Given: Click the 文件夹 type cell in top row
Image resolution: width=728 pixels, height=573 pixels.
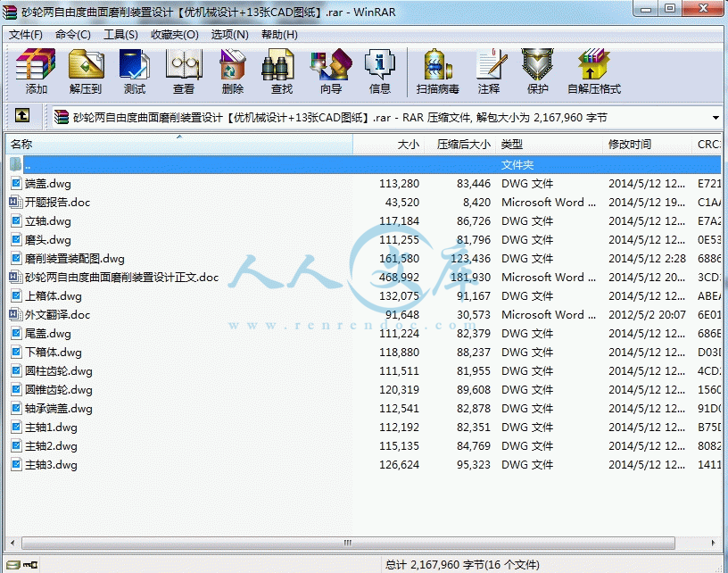Looking at the screenshot, I should point(517,165).
